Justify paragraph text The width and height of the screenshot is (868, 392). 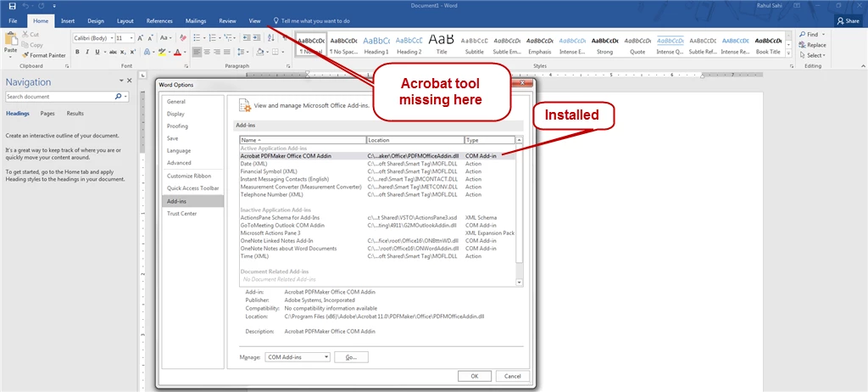click(227, 52)
